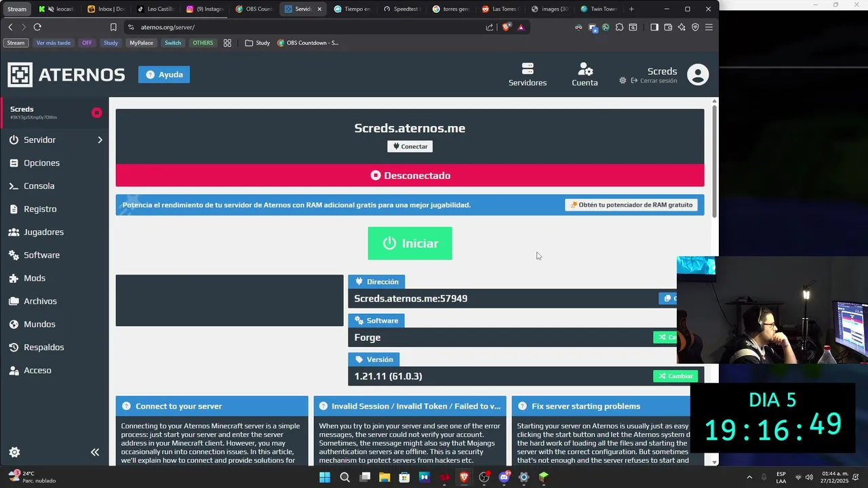Change the Forge software option
Viewport: 868px width, 488px height.
tap(665, 337)
